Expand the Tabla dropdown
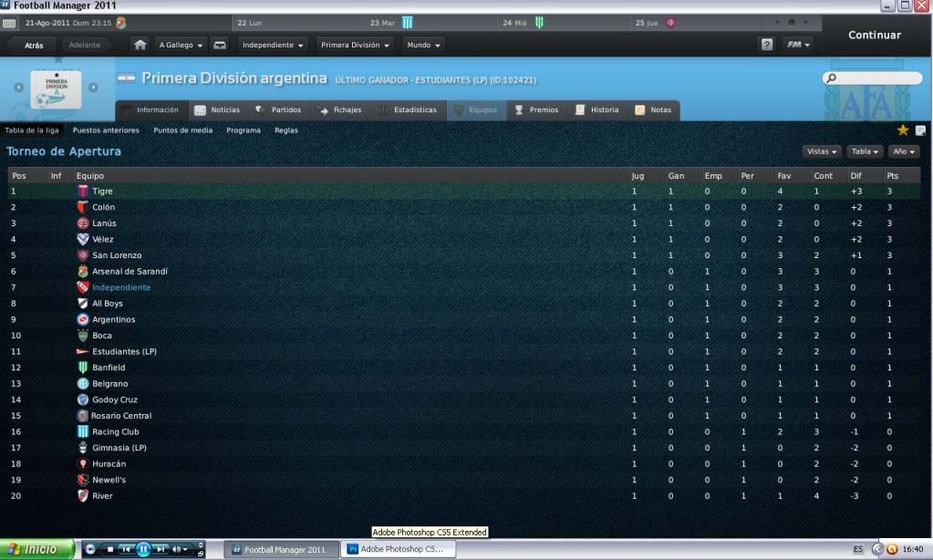The height and width of the screenshot is (560, 933). pos(865,151)
